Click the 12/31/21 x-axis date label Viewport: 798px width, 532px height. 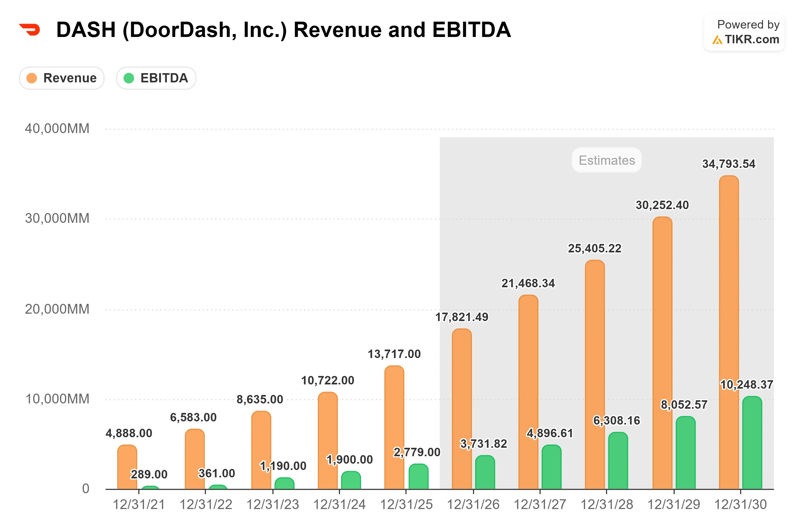tap(139, 505)
